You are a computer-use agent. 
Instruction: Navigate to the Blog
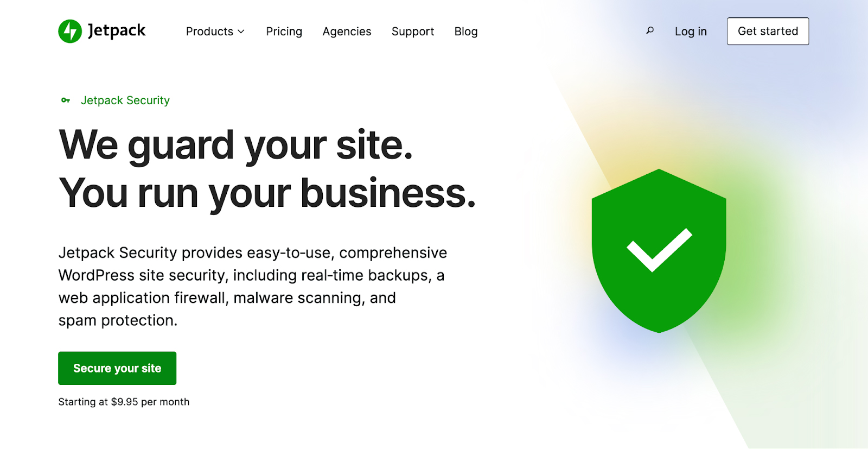click(x=465, y=31)
